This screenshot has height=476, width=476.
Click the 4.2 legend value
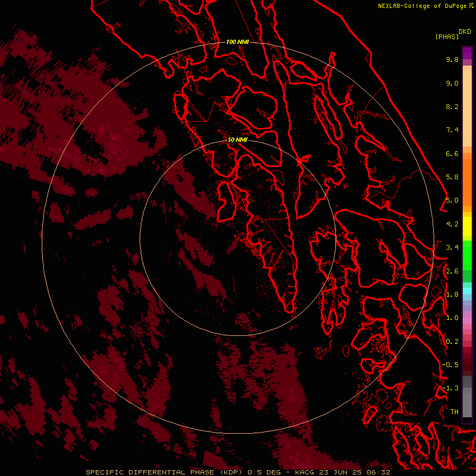coord(452,224)
